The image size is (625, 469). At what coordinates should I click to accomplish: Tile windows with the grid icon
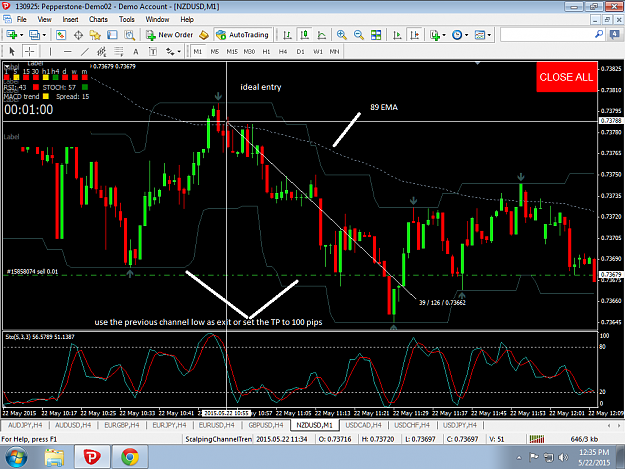coord(376,35)
